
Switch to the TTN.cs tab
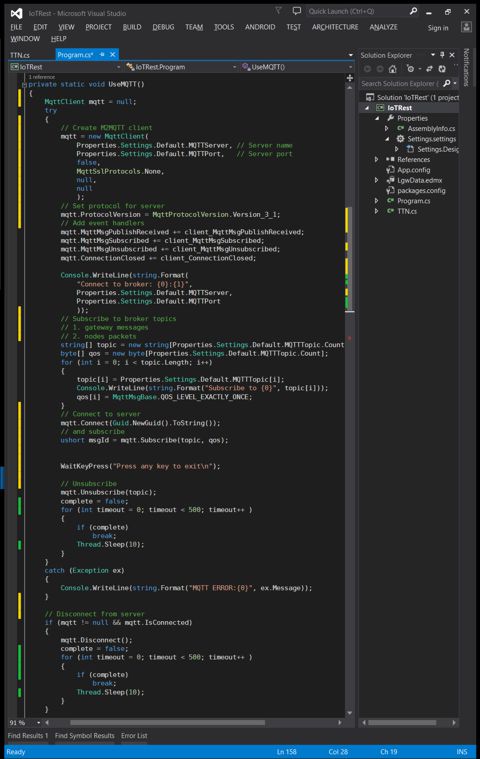click(x=20, y=55)
